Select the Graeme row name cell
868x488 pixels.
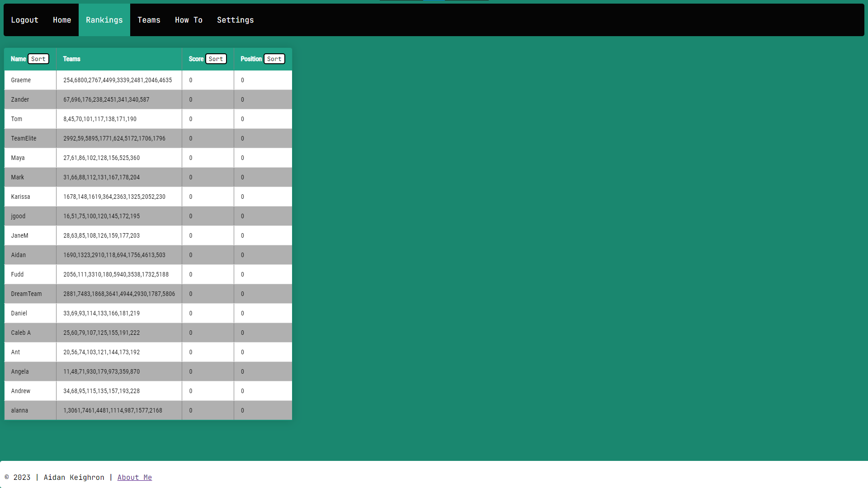(30, 80)
